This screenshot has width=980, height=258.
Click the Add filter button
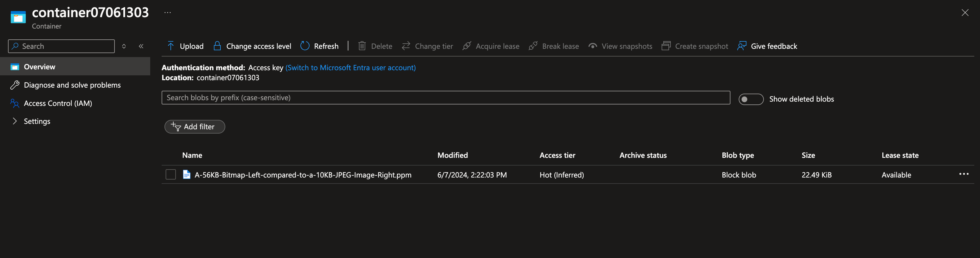pyautogui.click(x=194, y=126)
